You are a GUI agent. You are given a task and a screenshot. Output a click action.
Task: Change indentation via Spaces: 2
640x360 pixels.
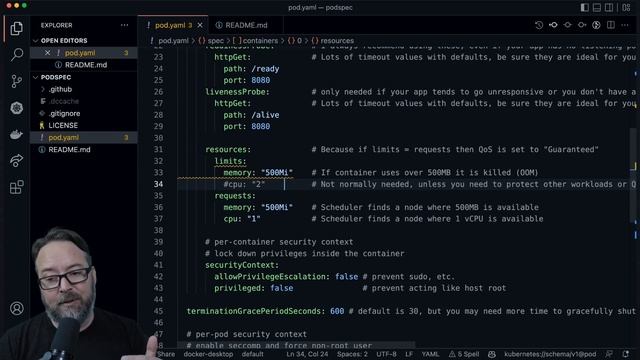[x=352, y=354]
